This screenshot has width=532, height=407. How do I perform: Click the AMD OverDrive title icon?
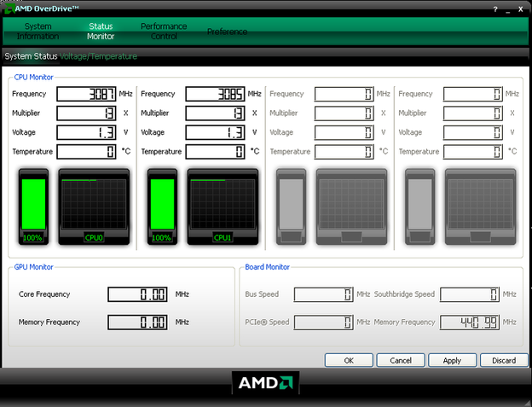click(9, 9)
